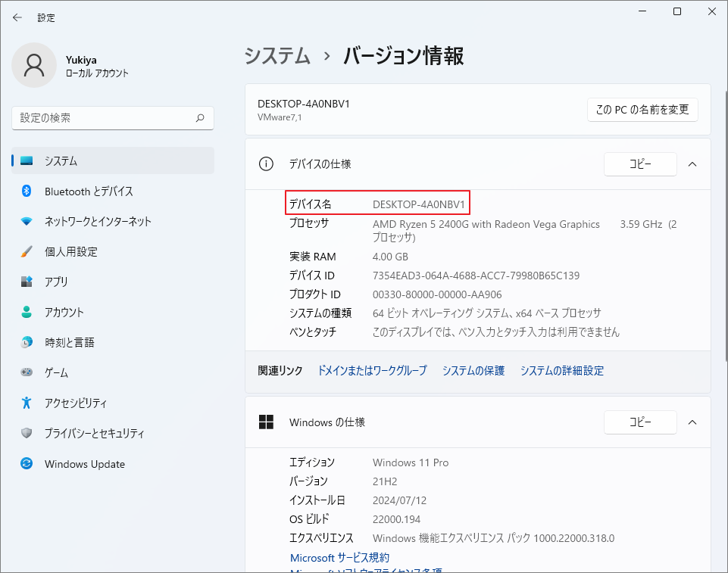Open システムの保護 link
This screenshot has height=573, width=728.
(473, 370)
